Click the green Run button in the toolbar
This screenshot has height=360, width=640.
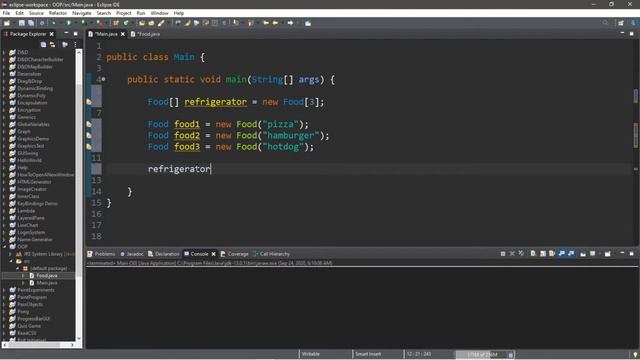click(69, 23)
